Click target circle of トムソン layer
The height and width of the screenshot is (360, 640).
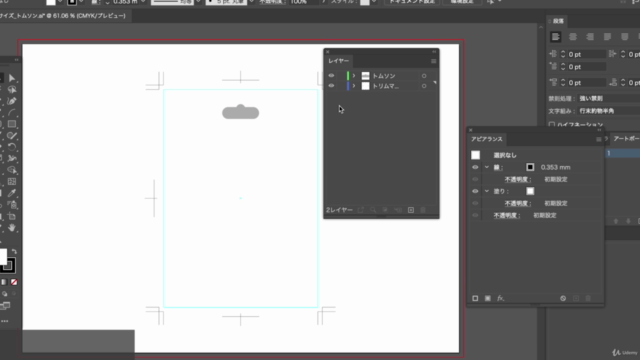(x=424, y=76)
